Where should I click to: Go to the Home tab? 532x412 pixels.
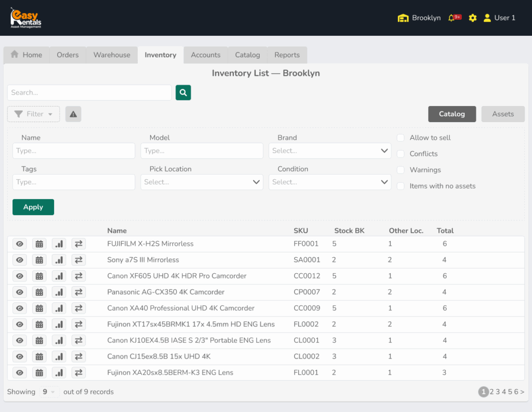tap(26, 55)
